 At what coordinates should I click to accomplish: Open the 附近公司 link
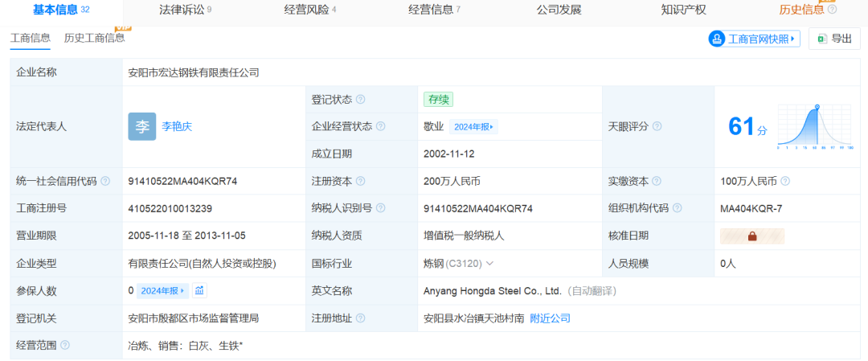(551, 318)
